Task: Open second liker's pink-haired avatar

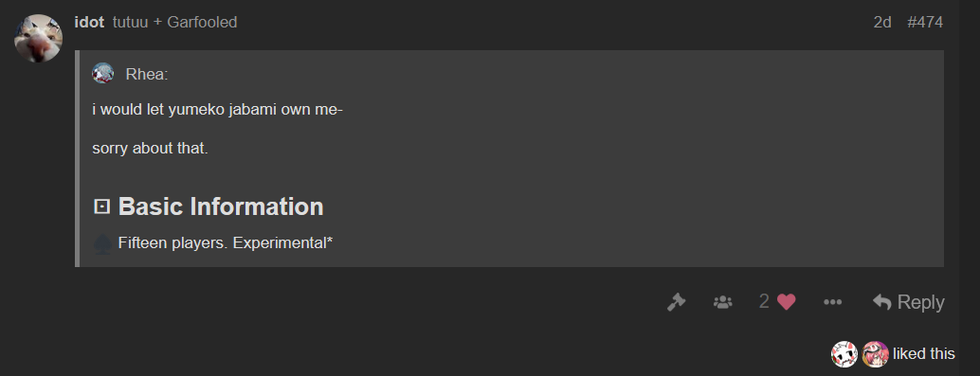Action: tap(875, 354)
